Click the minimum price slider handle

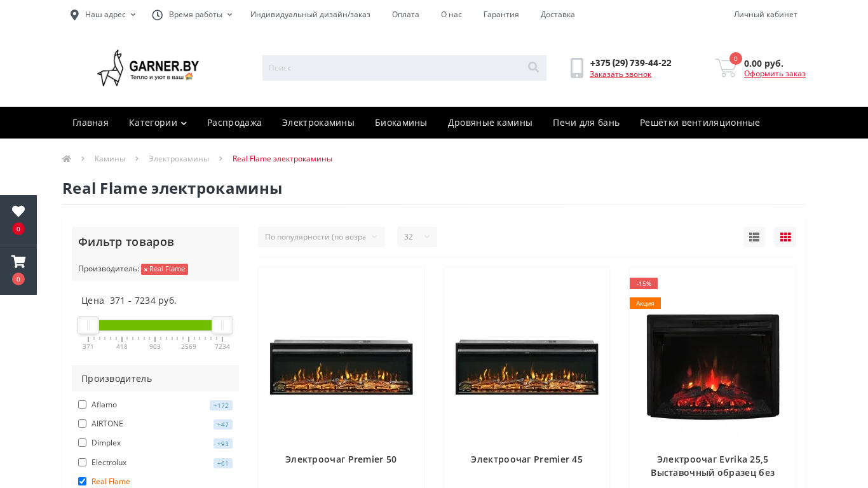(88, 325)
